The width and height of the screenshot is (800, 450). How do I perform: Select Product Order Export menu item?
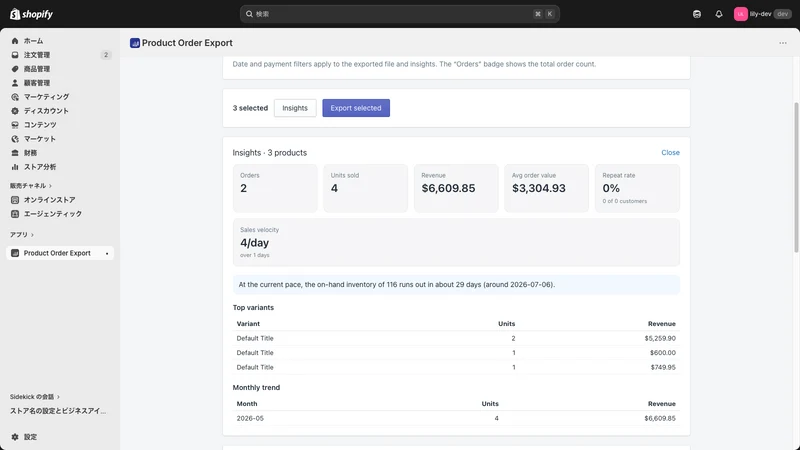57,253
